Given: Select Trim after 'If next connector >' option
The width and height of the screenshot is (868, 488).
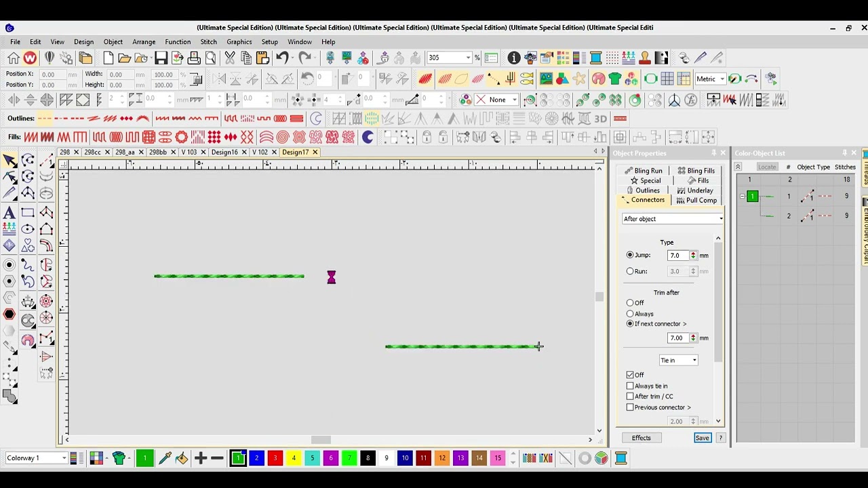Looking at the screenshot, I should point(630,324).
